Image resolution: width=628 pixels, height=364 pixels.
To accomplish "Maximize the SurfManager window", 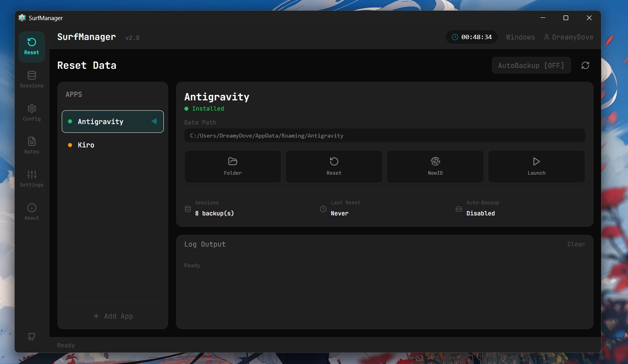I will point(566,18).
